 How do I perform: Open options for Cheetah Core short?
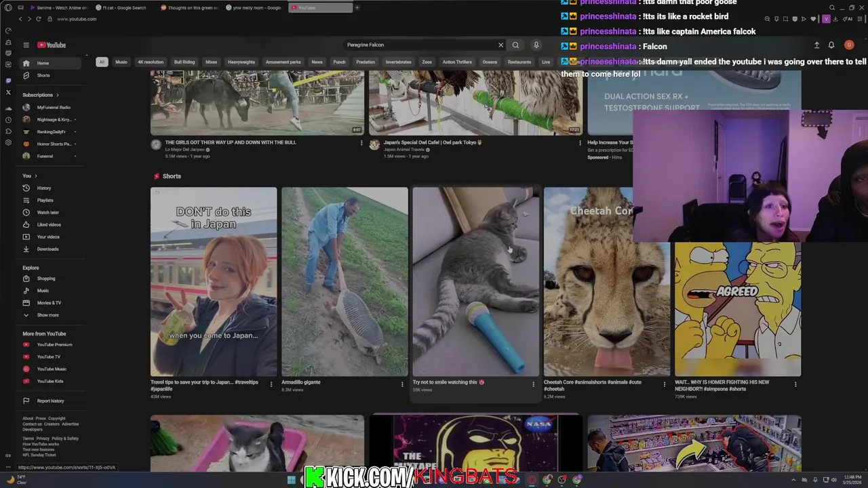click(x=664, y=384)
